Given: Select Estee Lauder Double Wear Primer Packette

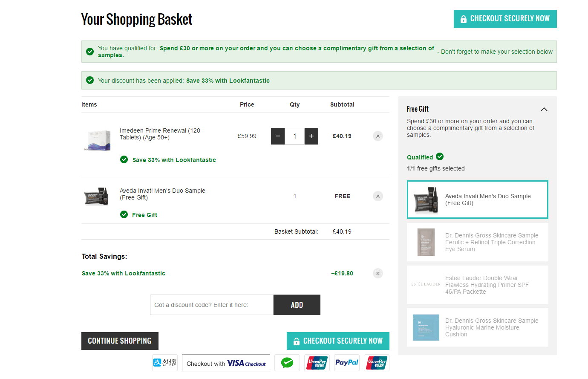Looking at the screenshot, I should 478,285.
